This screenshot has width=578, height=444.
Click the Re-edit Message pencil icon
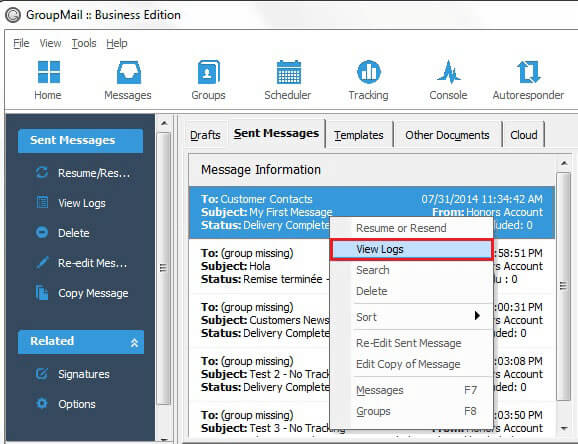[x=42, y=263]
